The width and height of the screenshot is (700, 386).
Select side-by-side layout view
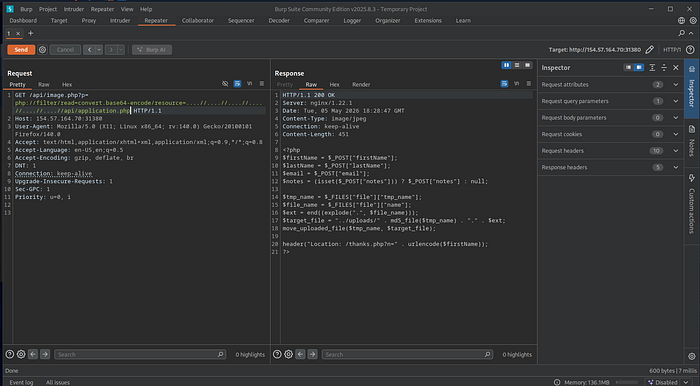pyautogui.click(x=506, y=65)
